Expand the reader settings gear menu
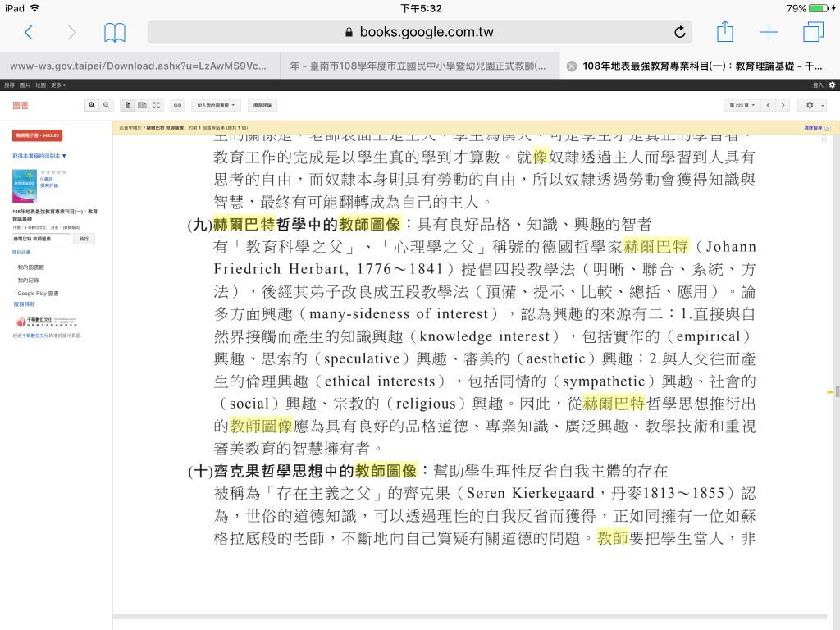This screenshot has width=840, height=630. (x=813, y=105)
